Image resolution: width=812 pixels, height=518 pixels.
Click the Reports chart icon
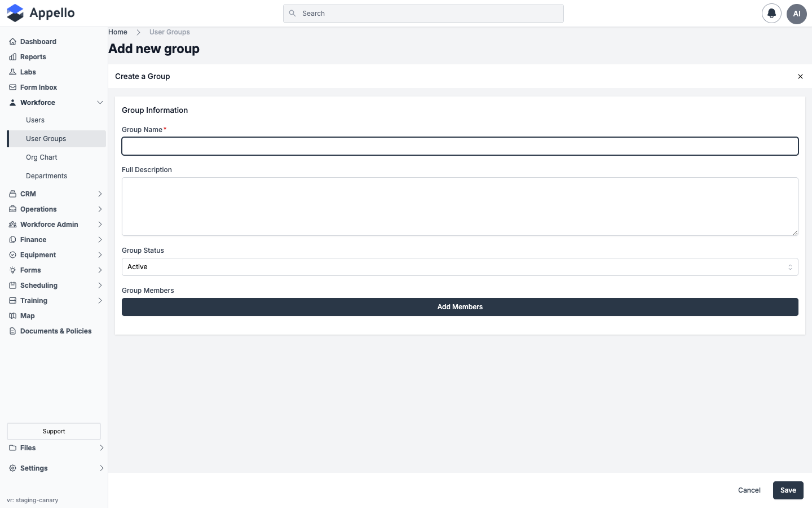pos(12,57)
